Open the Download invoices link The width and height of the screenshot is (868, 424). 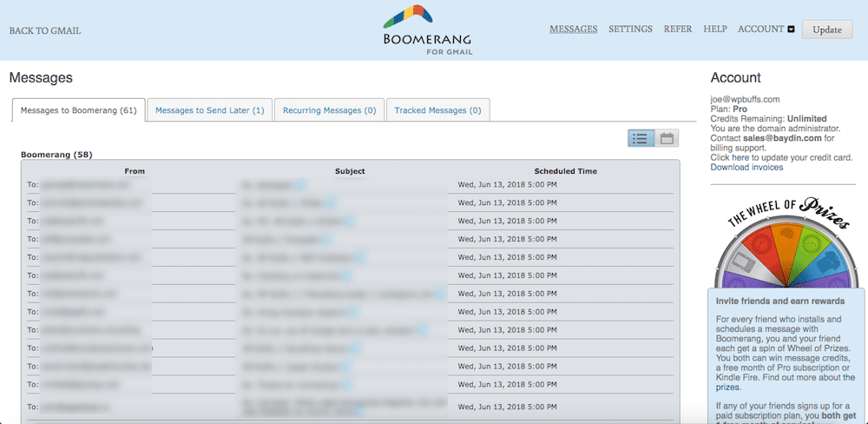[746, 168]
